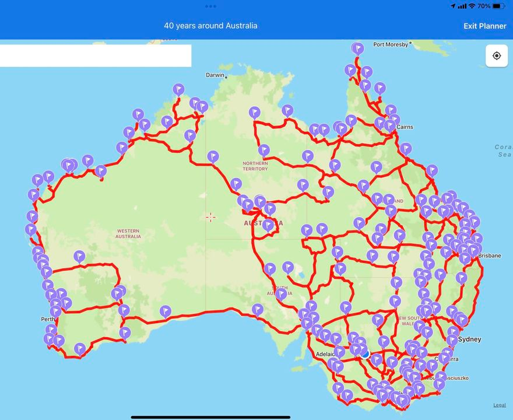The height and width of the screenshot is (420, 513).
Task: Open the three-dot multitasking menu
Action: pos(210,6)
